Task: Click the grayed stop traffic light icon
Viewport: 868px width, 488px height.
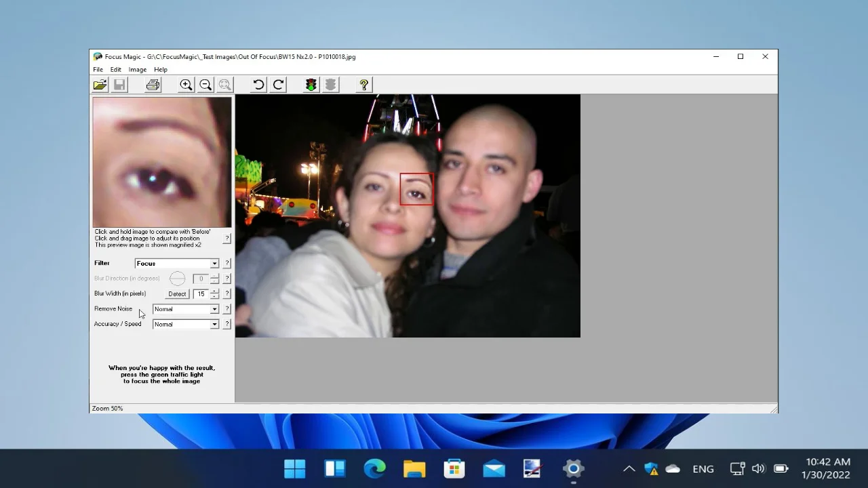Action: coord(330,85)
